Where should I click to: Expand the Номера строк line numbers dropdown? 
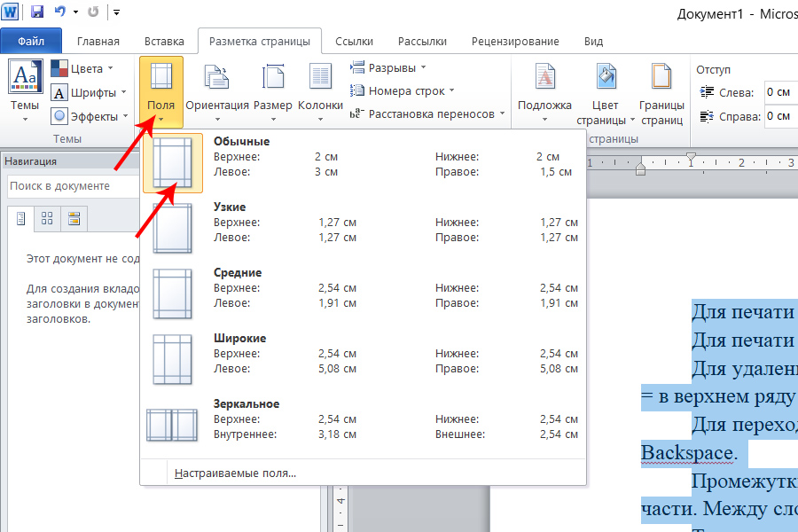[403, 90]
